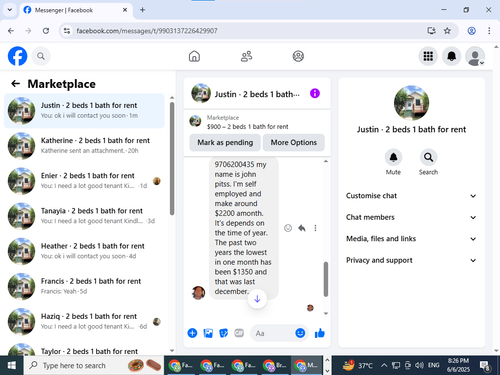500x375 pixels.
Task: Choose a sticker in the composer
Action: (x=223, y=333)
